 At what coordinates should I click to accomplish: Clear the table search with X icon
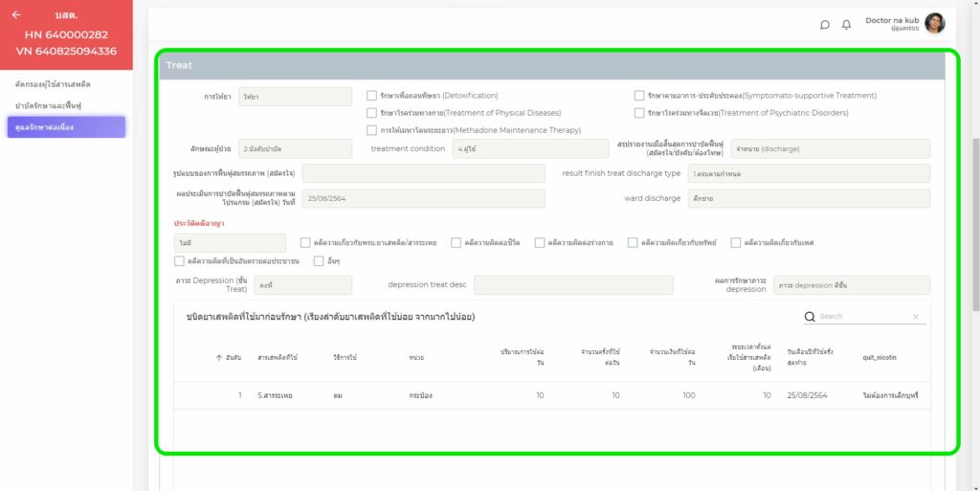click(915, 317)
